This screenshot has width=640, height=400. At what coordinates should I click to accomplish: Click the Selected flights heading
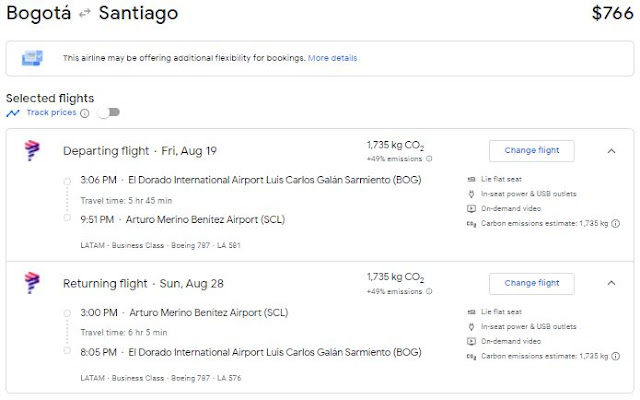click(50, 98)
